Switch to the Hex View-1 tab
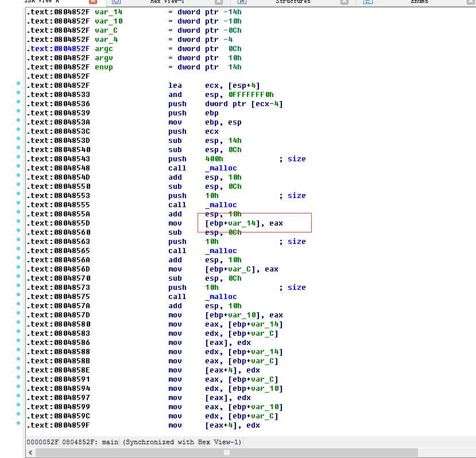The height and width of the screenshot is (458, 476). [167, 2]
